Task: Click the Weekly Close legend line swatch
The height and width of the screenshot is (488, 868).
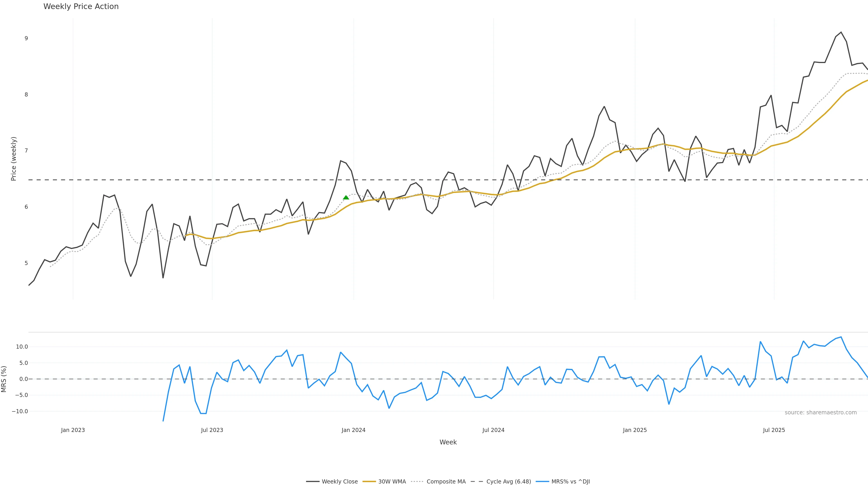Action: click(312, 482)
